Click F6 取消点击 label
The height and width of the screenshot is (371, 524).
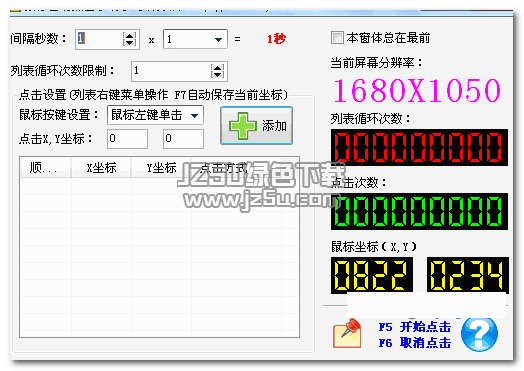414,343
